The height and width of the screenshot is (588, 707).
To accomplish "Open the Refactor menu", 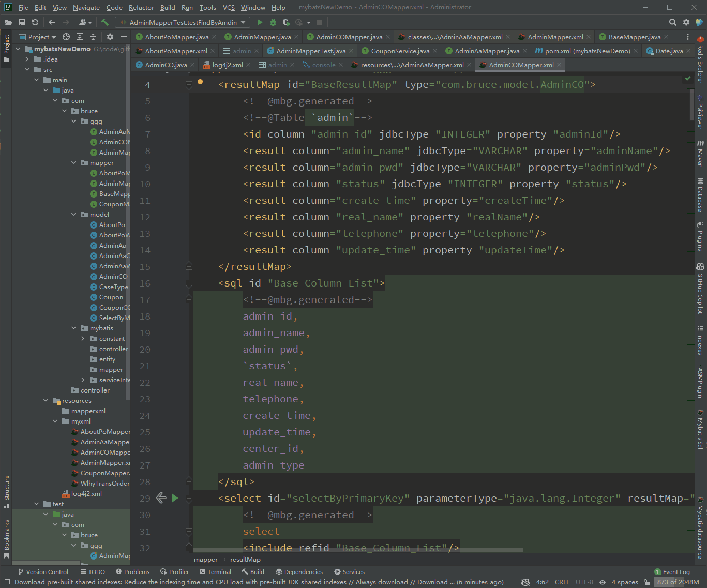I will [x=141, y=7].
